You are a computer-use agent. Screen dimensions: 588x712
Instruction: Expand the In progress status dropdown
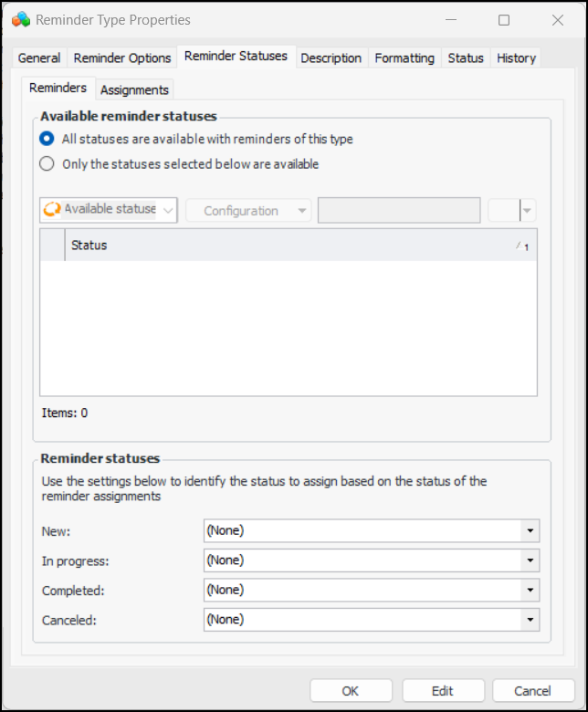[x=530, y=560]
